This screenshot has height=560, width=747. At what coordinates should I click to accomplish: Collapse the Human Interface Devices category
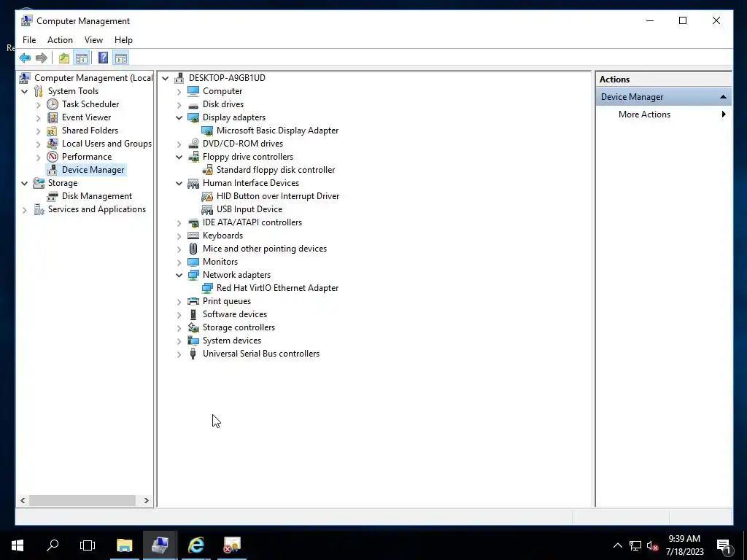click(179, 183)
